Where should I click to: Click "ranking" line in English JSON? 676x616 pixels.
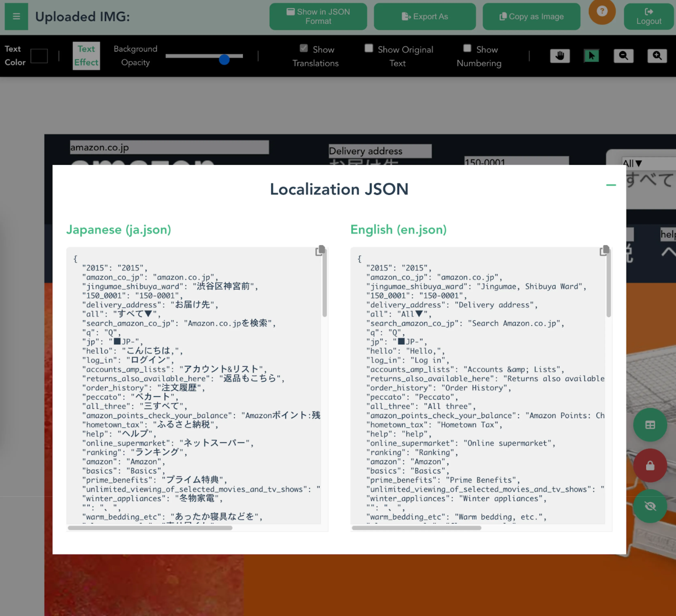point(412,452)
